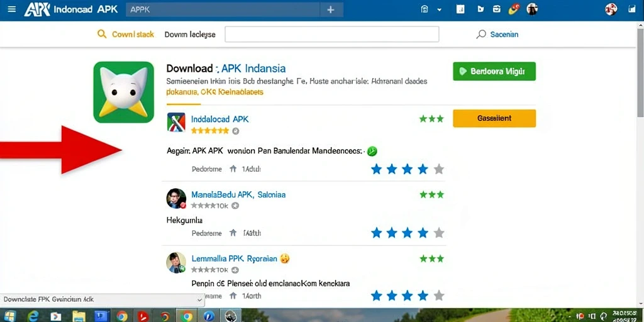Open the dark-haired avatar in the header
This screenshot has width=644, height=322.
tap(532, 9)
